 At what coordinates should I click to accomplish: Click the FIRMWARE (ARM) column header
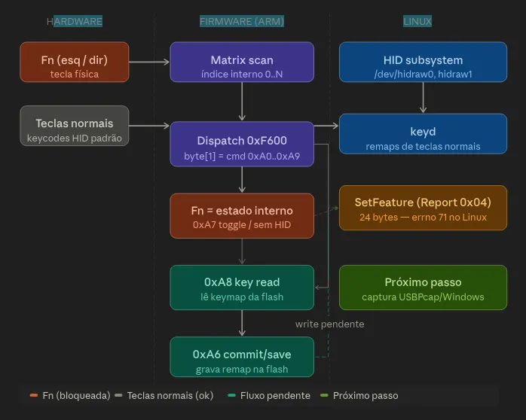(242, 22)
